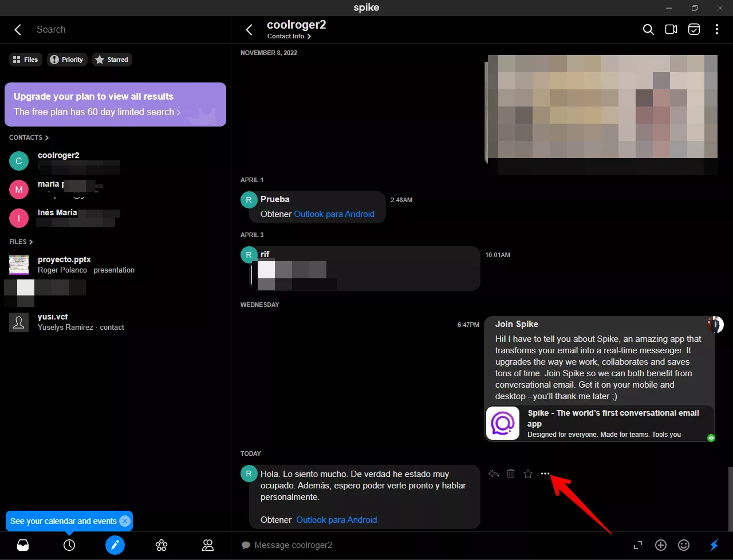Screen dimensions: 733x560
Task: Open the upgrade plan banner
Action: click(115, 104)
